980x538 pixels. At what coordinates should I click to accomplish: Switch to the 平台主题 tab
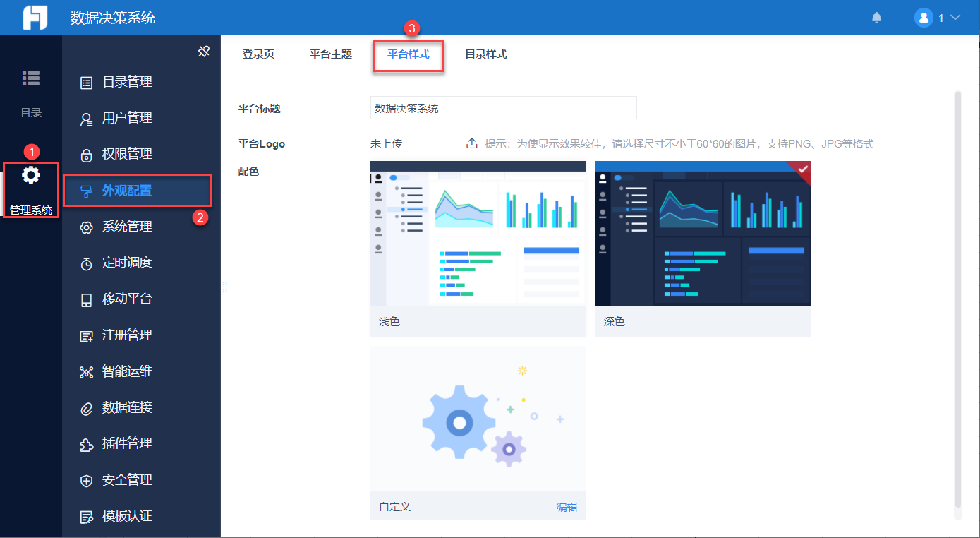(x=331, y=54)
